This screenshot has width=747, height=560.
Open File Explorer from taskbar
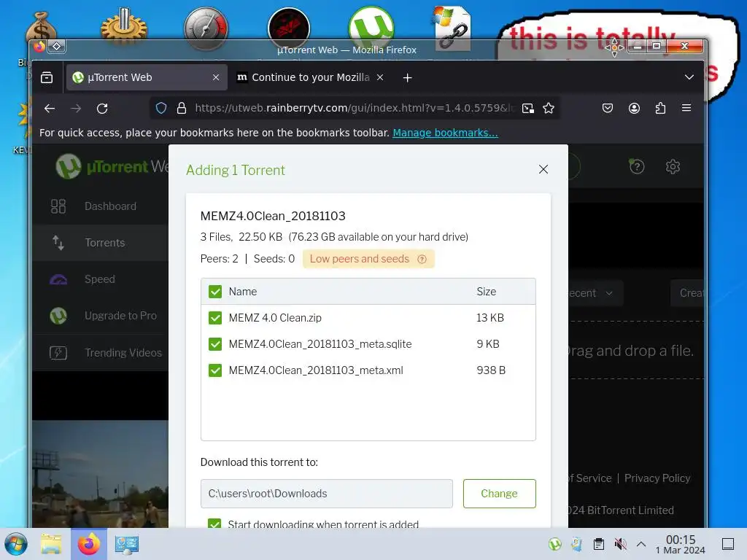pyautogui.click(x=51, y=544)
